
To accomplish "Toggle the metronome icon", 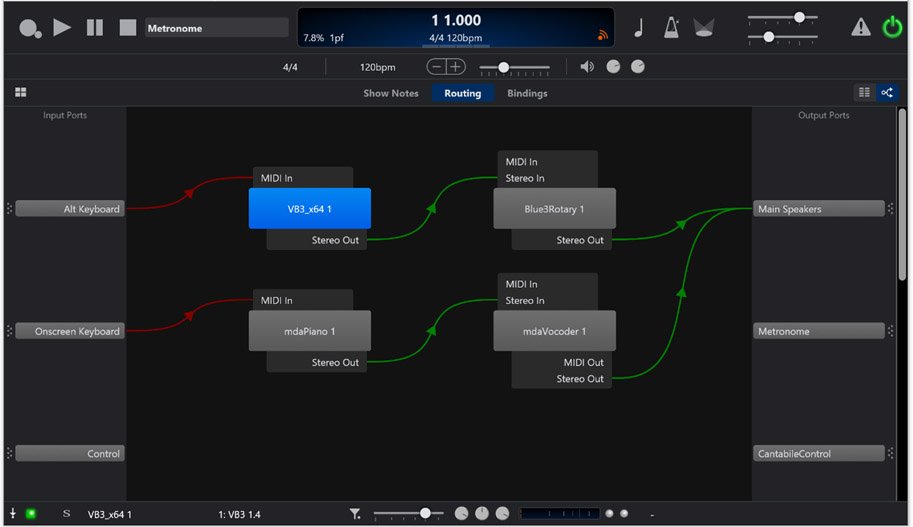I will click(x=672, y=28).
